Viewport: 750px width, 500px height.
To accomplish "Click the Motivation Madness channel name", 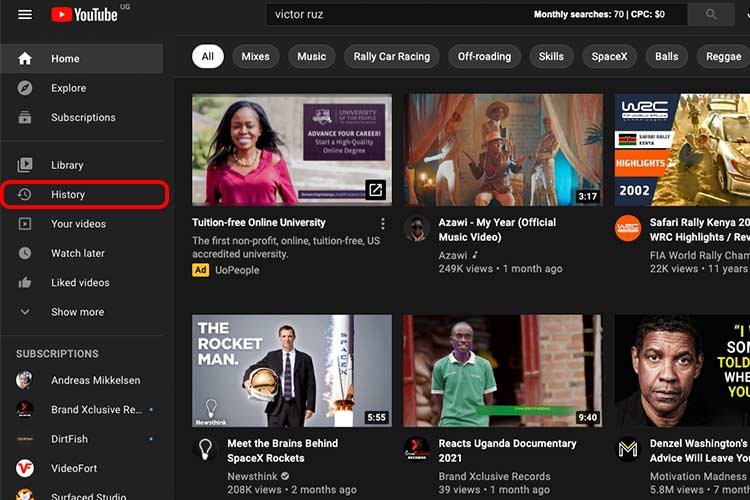I will pyautogui.click(x=698, y=477).
